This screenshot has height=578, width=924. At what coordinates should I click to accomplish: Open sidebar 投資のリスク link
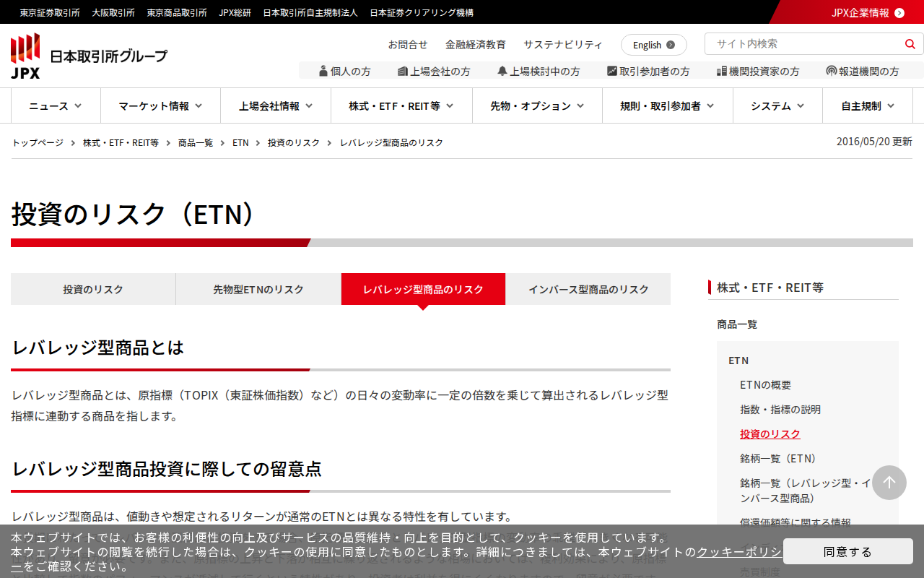770,433
